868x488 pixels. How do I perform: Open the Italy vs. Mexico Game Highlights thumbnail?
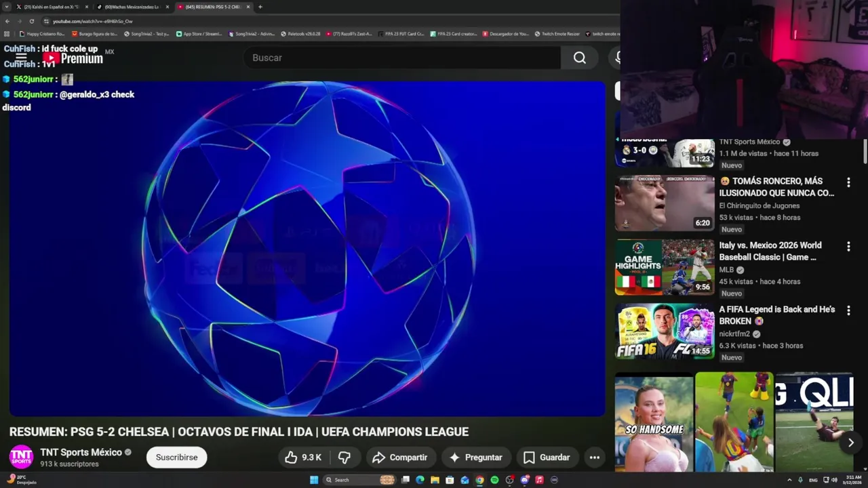[x=665, y=267]
